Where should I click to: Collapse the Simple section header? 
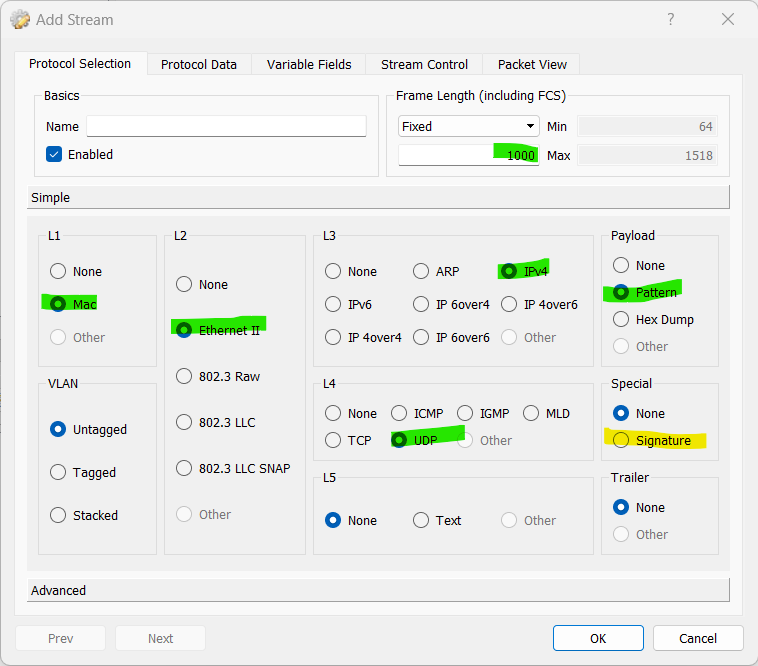tap(378, 197)
